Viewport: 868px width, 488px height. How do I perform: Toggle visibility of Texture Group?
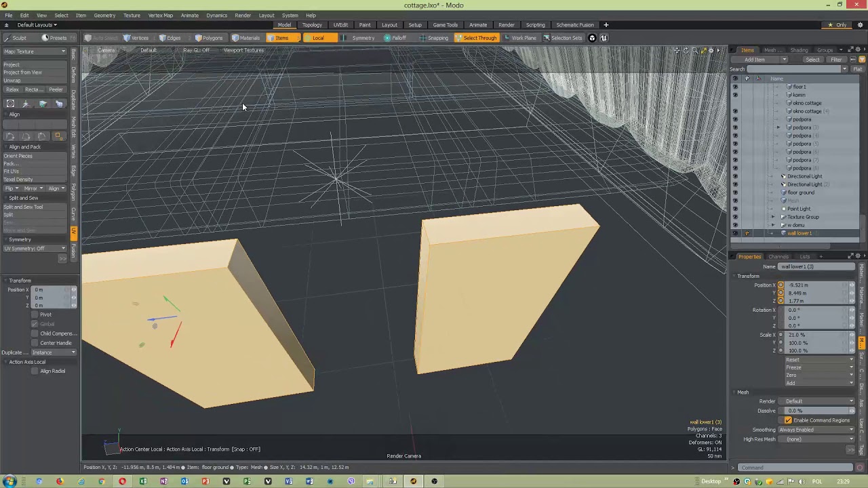click(735, 217)
